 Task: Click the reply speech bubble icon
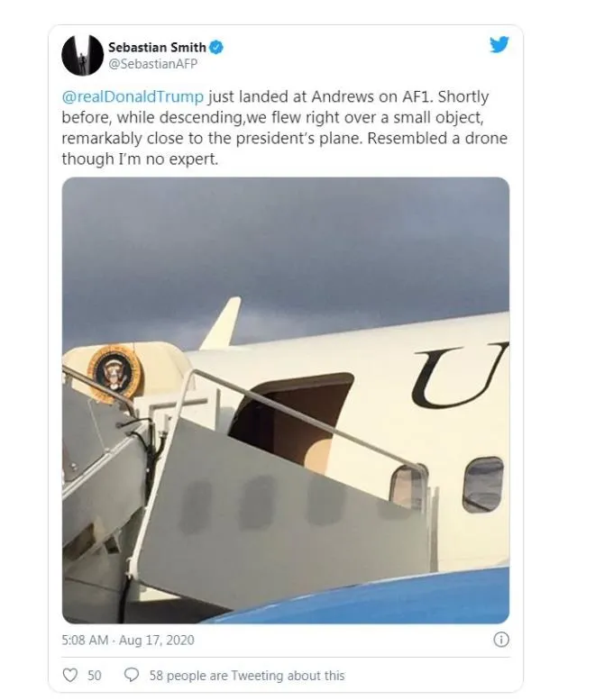coord(131,675)
